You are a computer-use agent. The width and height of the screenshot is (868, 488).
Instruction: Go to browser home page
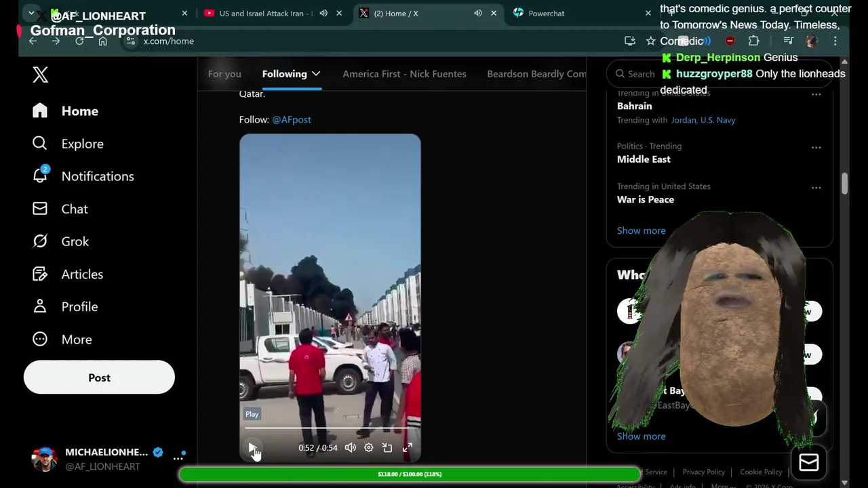[x=102, y=41]
